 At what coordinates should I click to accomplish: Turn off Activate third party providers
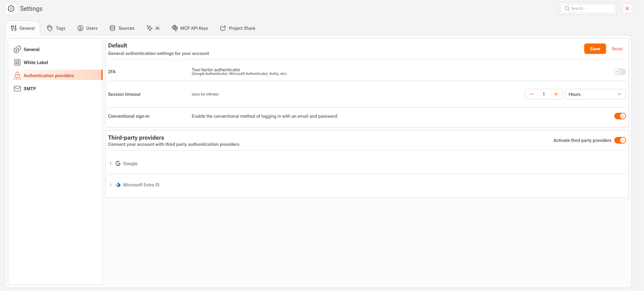pos(620,140)
